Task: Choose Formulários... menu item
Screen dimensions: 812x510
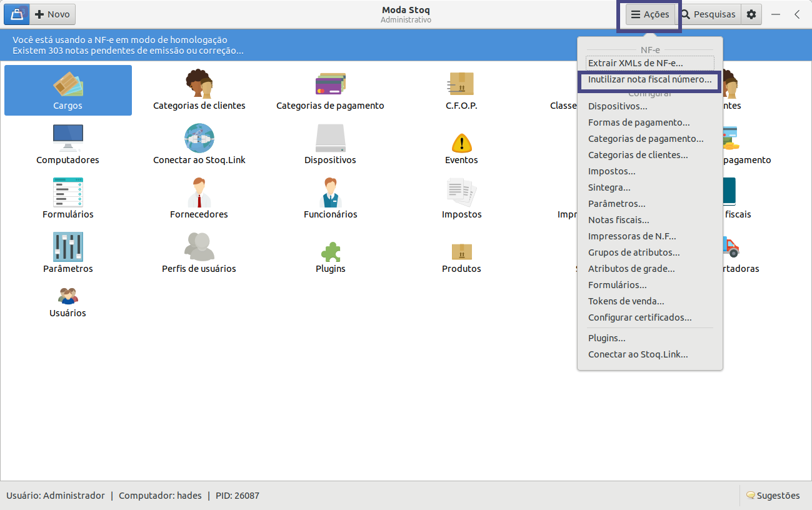Action: click(x=650, y=285)
